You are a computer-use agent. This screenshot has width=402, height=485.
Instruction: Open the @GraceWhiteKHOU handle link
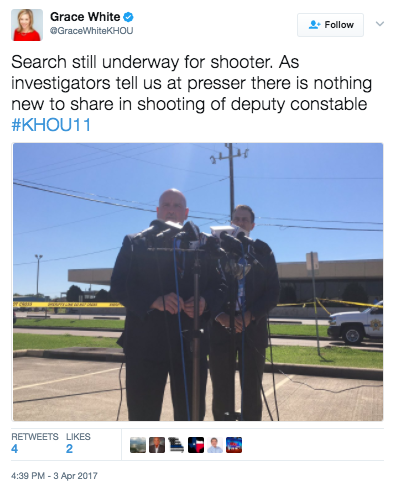point(91,31)
